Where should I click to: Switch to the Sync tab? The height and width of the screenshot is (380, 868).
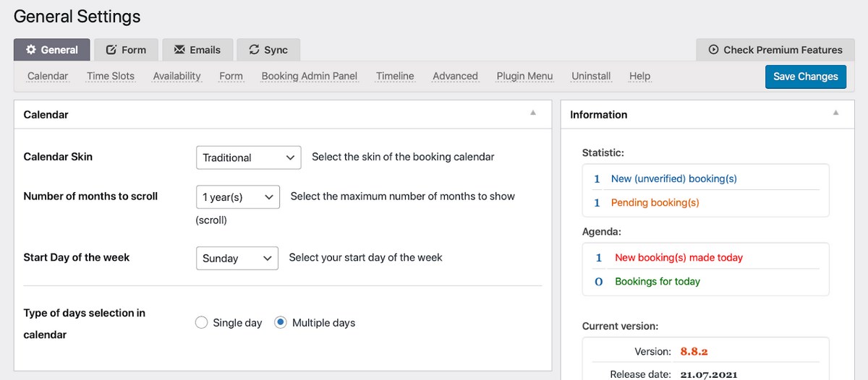click(268, 50)
